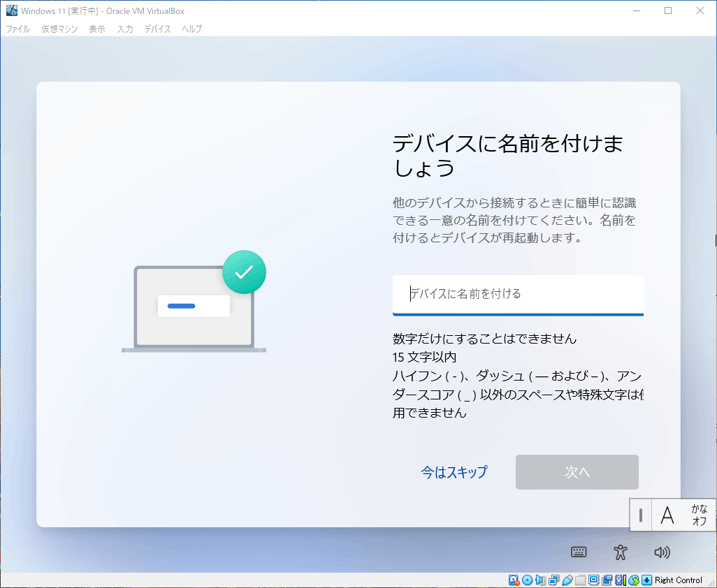This screenshot has height=588, width=717.
Task: Toggle the IME input mode A indicator
Action: point(667,515)
